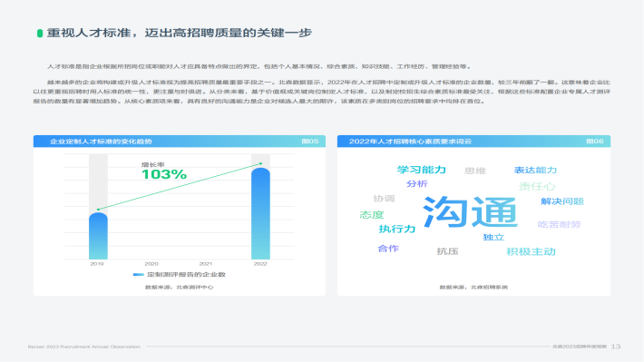The width and height of the screenshot is (644, 362).
Task: Click the 企业定制人才标准的变化趋势 chart title
Action: (101, 142)
